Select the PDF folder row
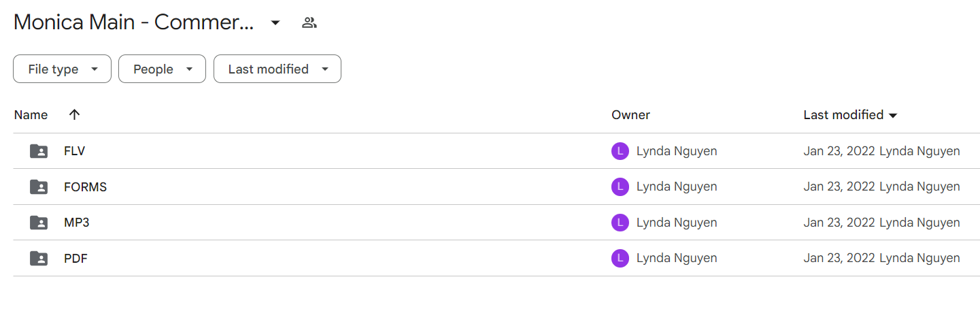This screenshot has width=980, height=322. coord(496,259)
